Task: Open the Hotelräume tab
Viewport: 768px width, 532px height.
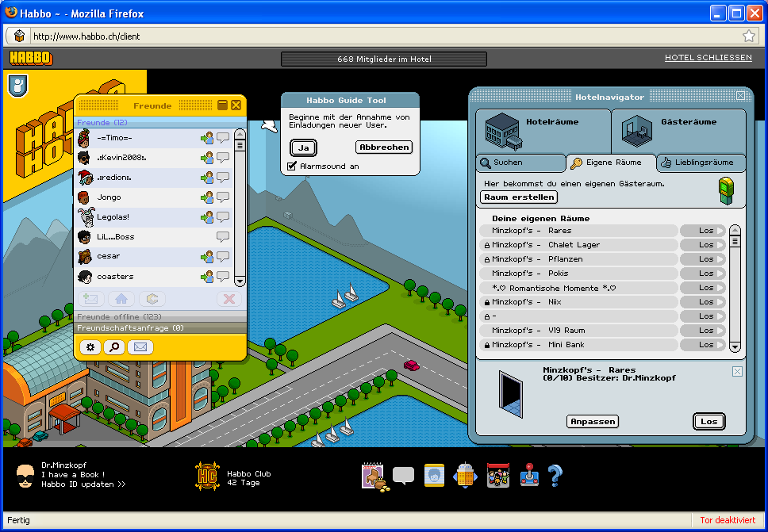Action: [x=543, y=132]
